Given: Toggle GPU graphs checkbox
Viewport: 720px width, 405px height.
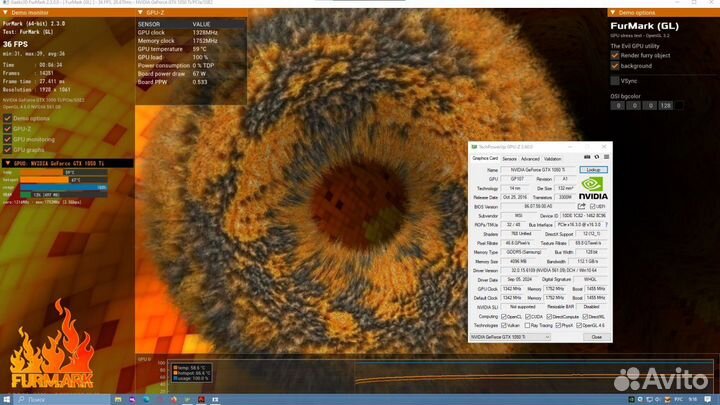Looking at the screenshot, I should [7, 150].
